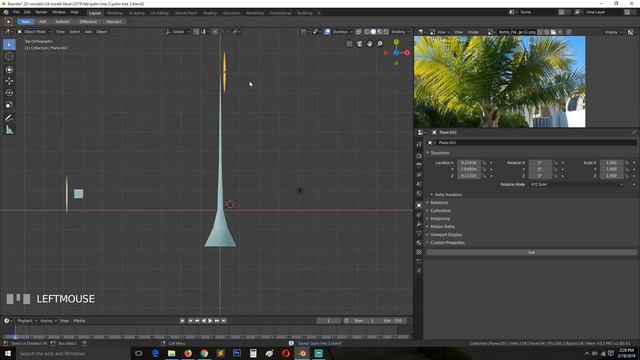Click the green Y axis on navigation gizmo

point(396,42)
